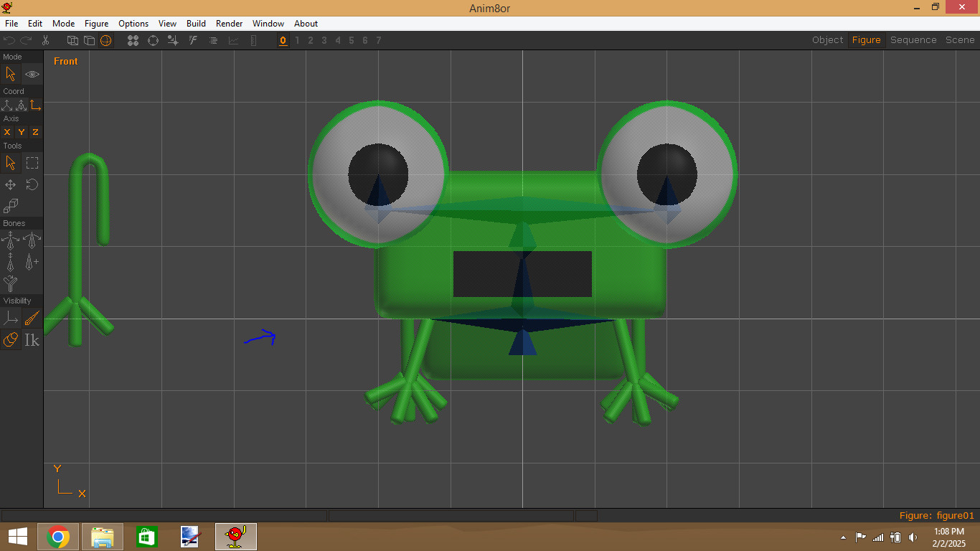Select the Y-shaped bone skinning tool
Screen dimensions: 980x551
click(11, 283)
